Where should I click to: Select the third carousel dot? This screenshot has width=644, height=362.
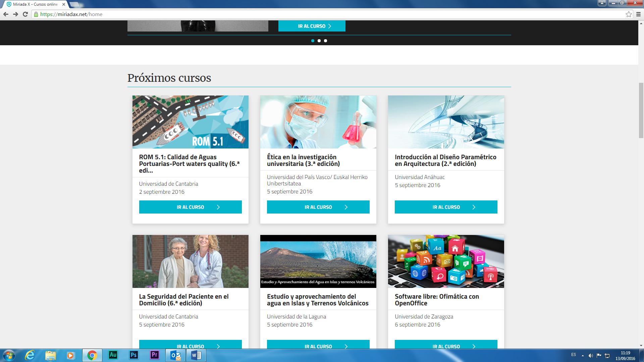click(x=325, y=41)
